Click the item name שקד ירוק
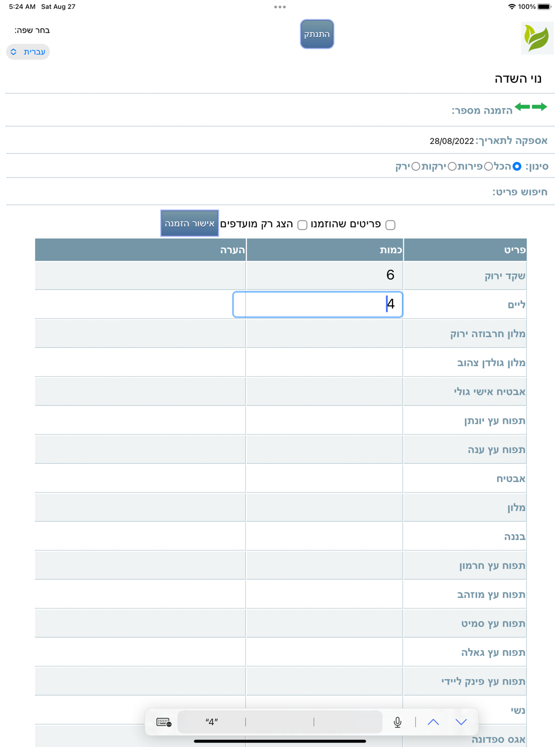560x747 pixels. 505,276
